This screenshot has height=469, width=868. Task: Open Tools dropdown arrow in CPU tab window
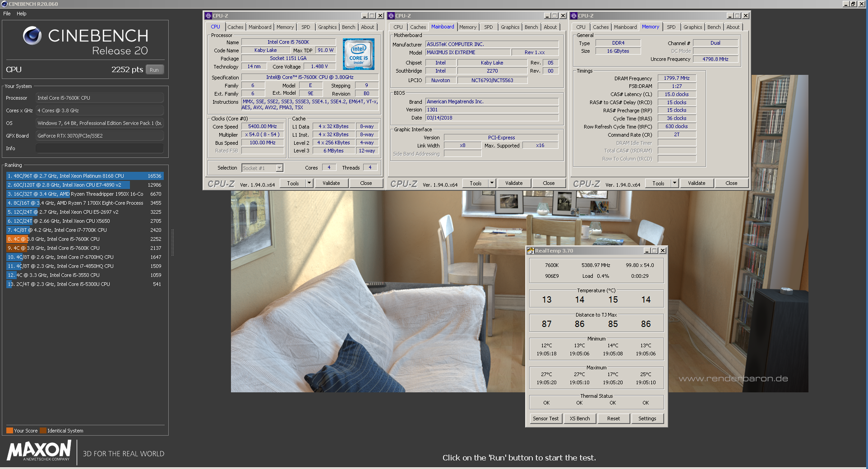click(309, 183)
